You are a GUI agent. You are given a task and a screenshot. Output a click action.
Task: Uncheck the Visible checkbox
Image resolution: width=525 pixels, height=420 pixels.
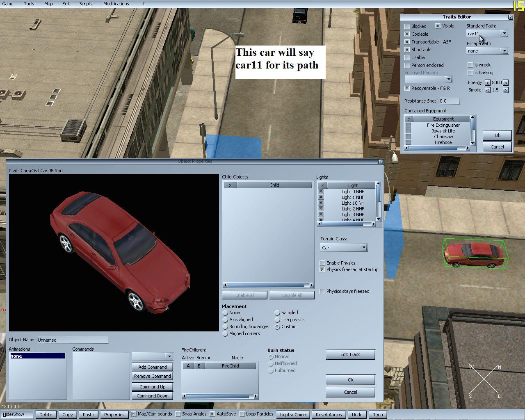click(x=438, y=26)
